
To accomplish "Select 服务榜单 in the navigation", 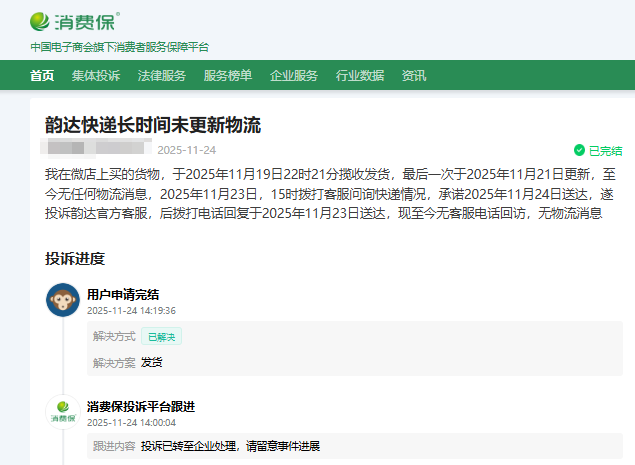I will [227, 76].
